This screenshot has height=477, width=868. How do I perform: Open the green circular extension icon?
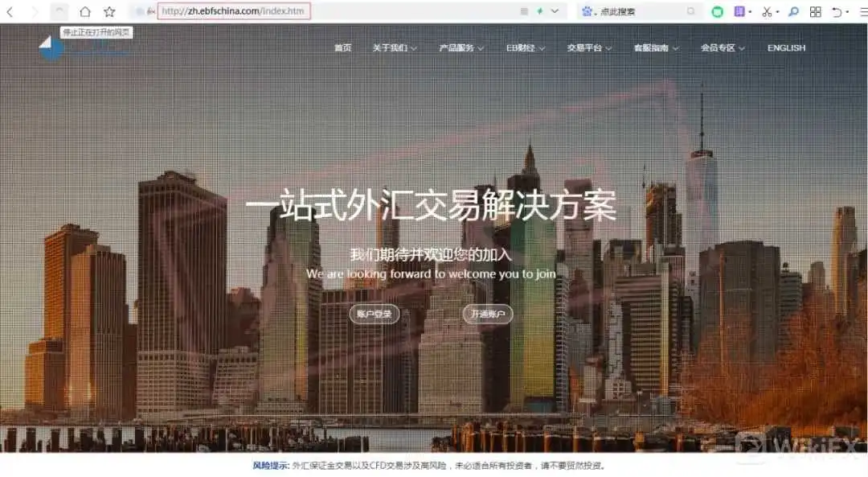click(717, 11)
